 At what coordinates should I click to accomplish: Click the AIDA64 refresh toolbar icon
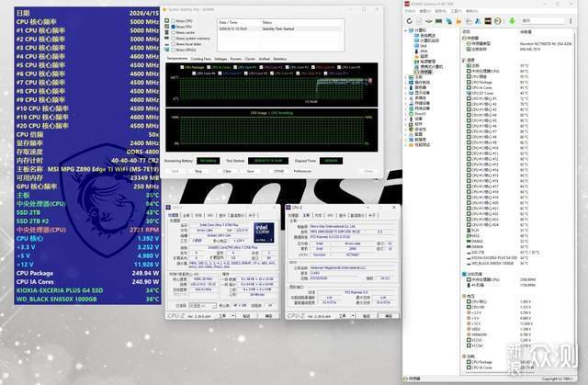tap(409, 21)
